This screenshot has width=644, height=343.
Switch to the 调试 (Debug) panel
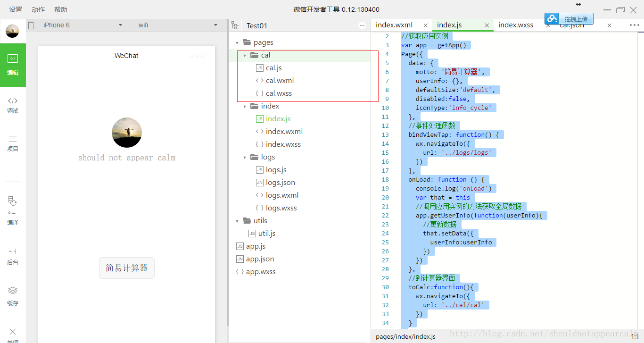[13, 105]
